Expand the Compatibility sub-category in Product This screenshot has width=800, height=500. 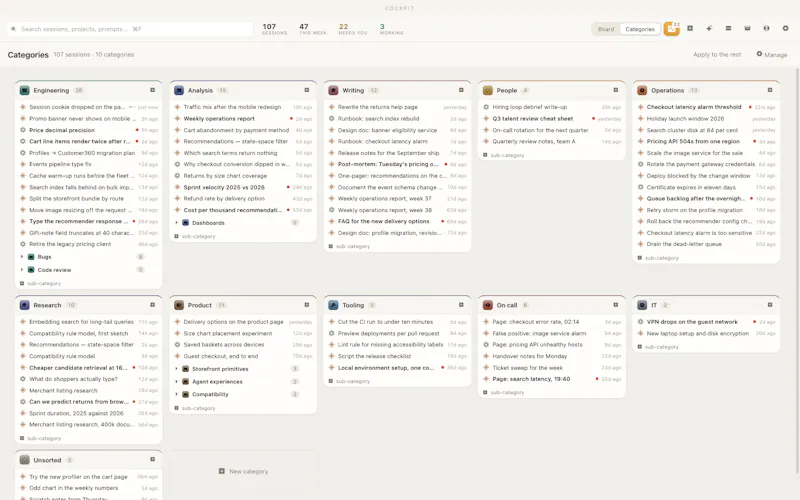click(177, 394)
